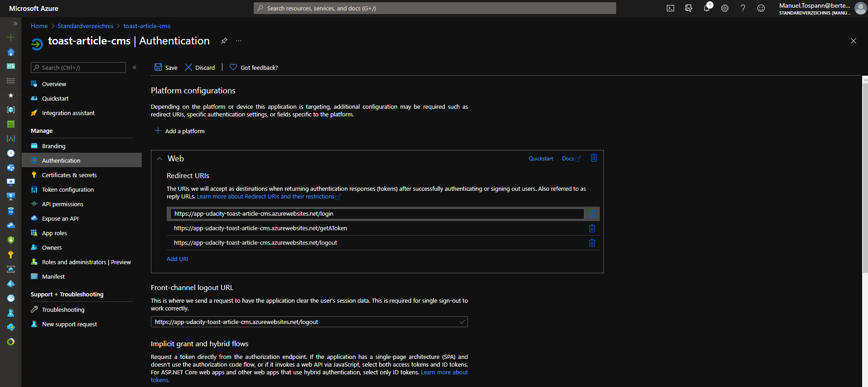
Task: Expand the portal left menu
Action: coord(15,24)
